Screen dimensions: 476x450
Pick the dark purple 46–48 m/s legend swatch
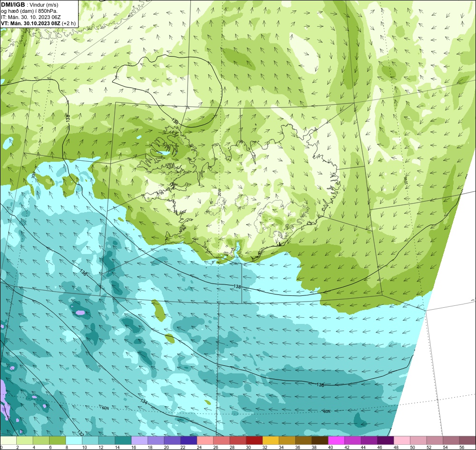coord(386,440)
